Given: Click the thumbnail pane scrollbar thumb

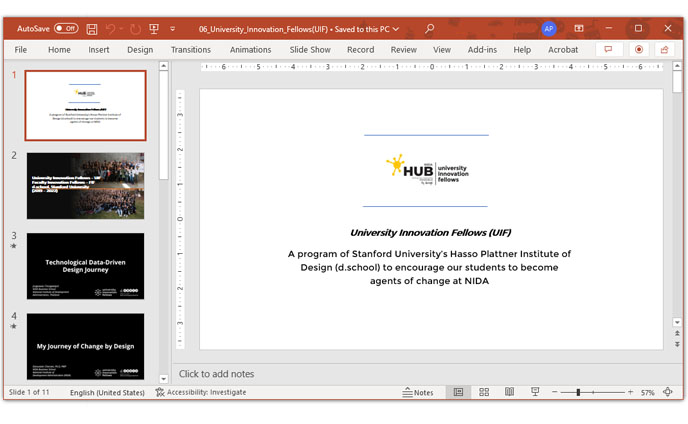Looking at the screenshot, I should (164, 125).
